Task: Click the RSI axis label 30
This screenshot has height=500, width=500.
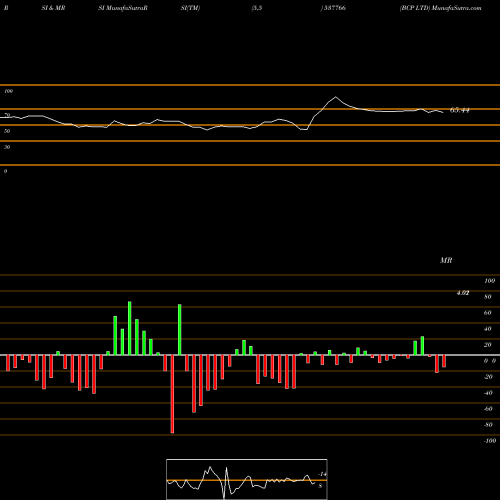Action: click(x=7, y=147)
